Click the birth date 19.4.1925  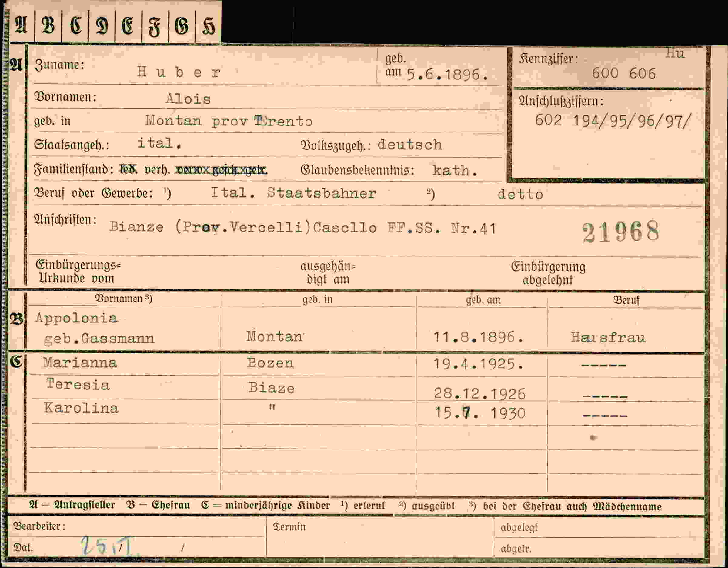pyautogui.click(x=478, y=364)
